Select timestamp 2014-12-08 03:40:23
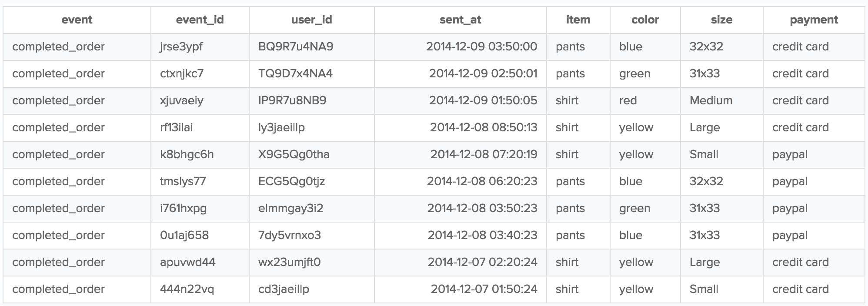 click(x=482, y=236)
